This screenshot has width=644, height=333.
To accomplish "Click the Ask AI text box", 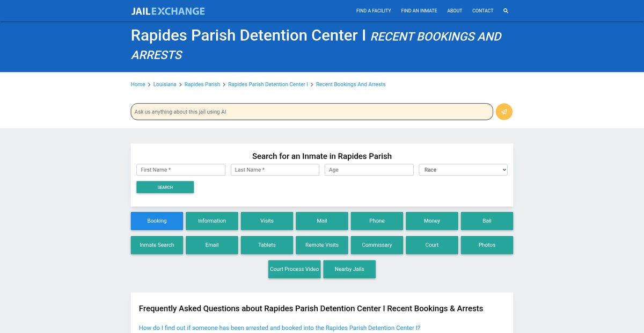I will [x=311, y=112].
